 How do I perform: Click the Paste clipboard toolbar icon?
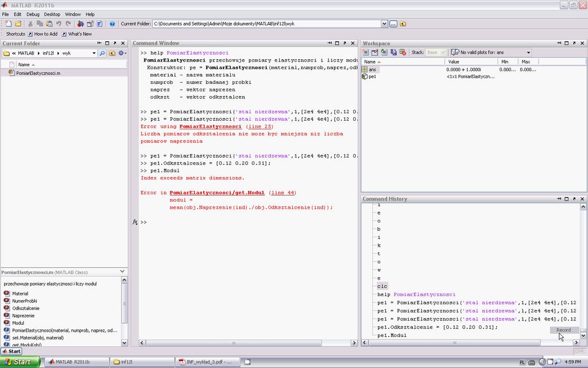pos(49,24)
